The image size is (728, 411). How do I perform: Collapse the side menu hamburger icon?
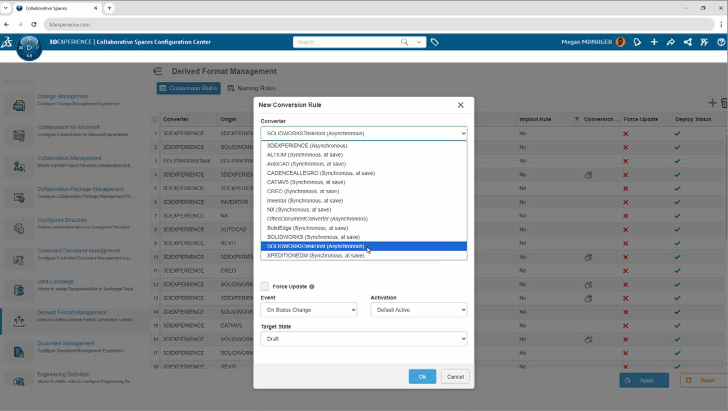(x=158, y=71)
